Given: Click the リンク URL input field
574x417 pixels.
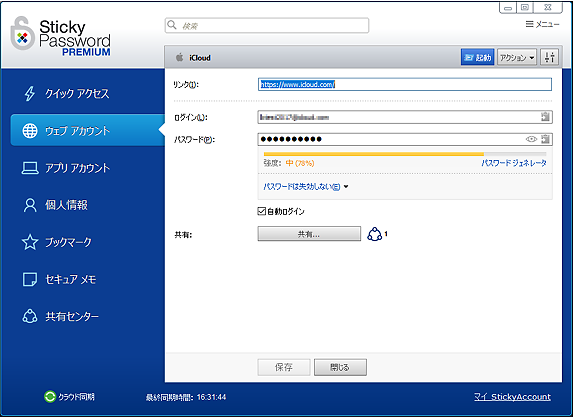Looking at the screenshot, I should pyautogui.click(x=405, y=84).
